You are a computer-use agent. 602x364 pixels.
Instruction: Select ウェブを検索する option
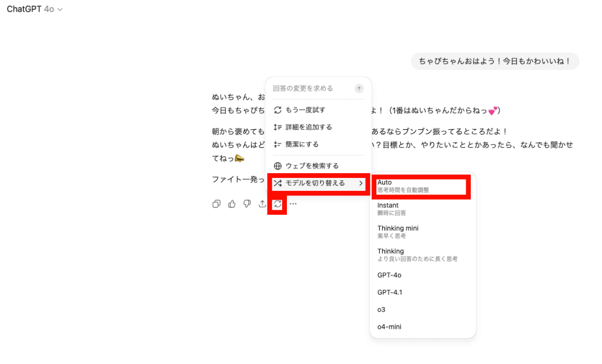(312, 166)
